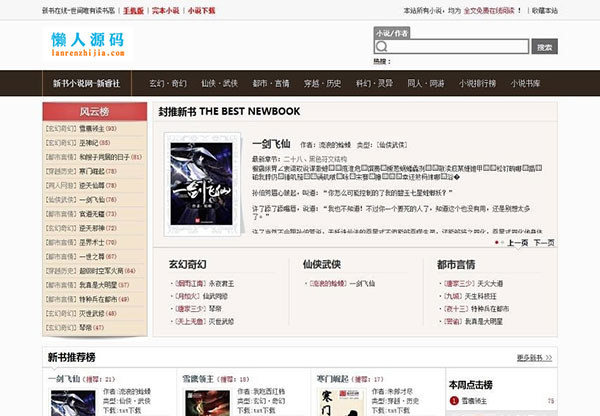The height and width of the screenshot is (416, 600).
Task: Open 永夜君王 under 玄幻奇幻
Action: (x=221, y=284)
